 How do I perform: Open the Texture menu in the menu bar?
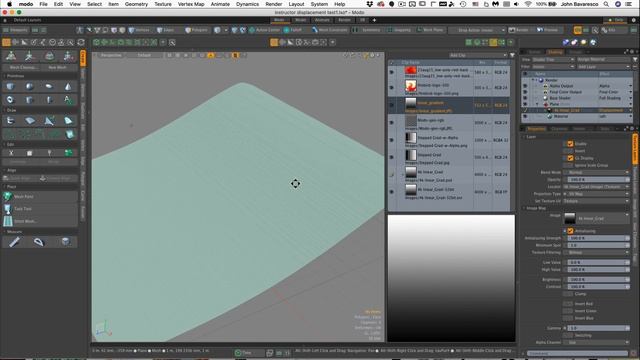[163, 4]
